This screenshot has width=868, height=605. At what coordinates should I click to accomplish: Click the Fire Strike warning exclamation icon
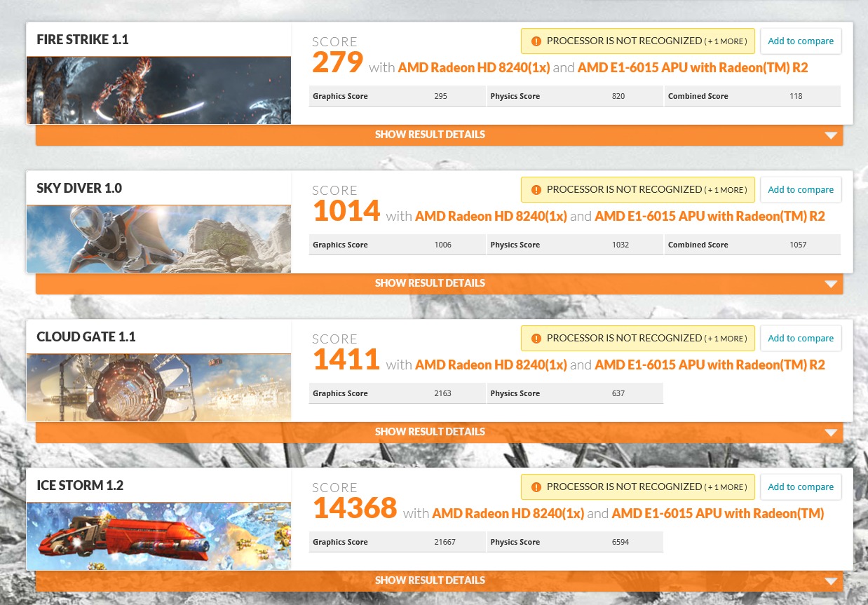(x=536, y=41)
